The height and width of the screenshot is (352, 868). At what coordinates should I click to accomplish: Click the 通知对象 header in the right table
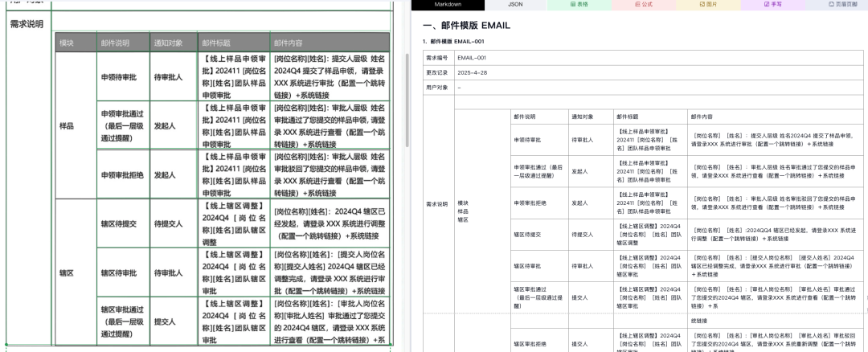click(591, 117)
